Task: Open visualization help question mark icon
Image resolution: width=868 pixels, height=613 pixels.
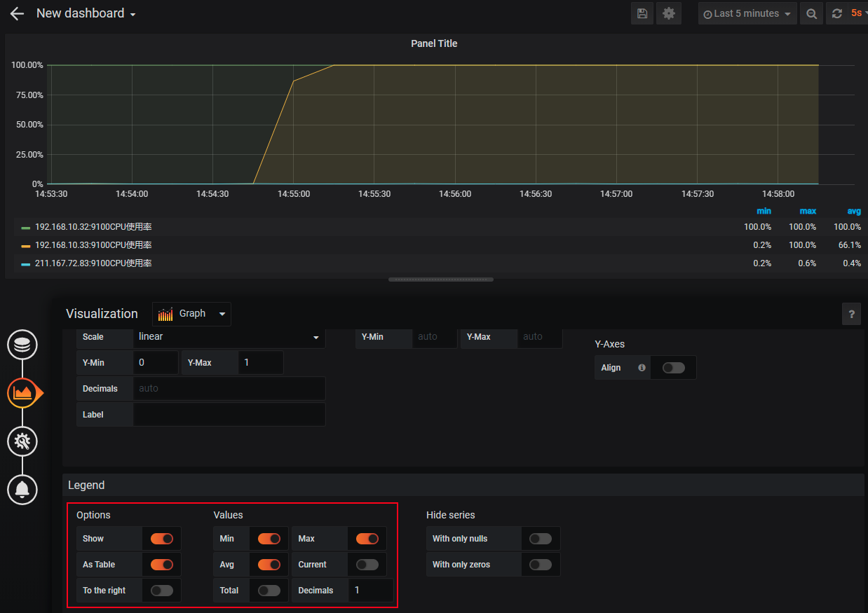Action: 851,314
